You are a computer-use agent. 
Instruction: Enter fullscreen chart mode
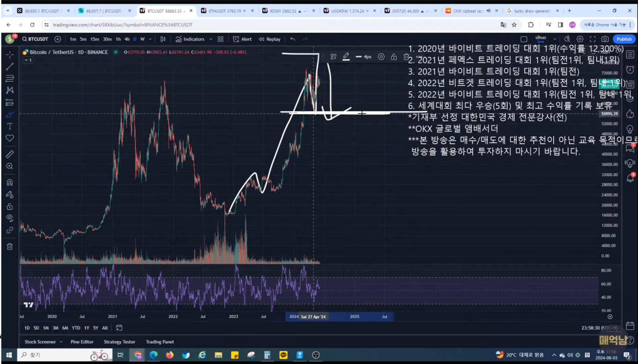[x=592, y=39]
